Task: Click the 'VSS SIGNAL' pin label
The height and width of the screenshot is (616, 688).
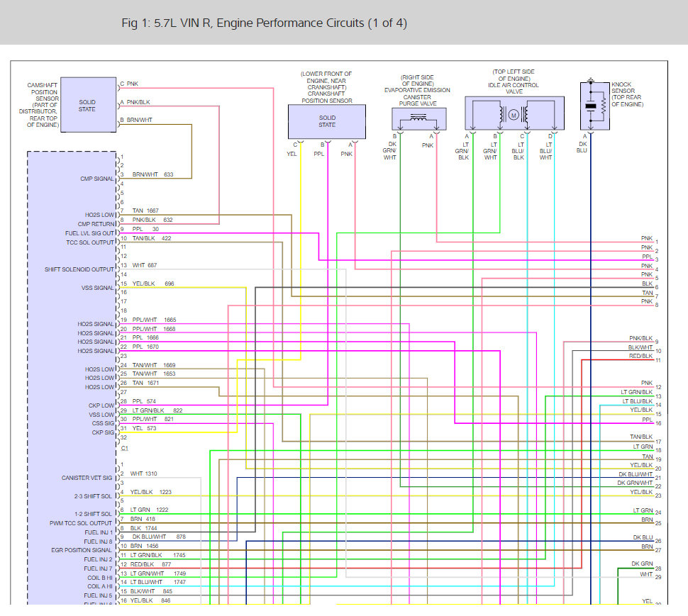Action: pos(97,288)
